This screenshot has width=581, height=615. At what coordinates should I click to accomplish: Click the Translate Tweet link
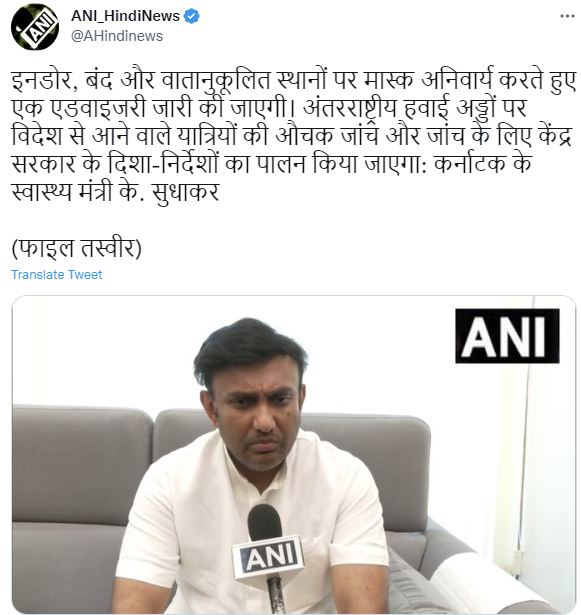coord(56,275)
